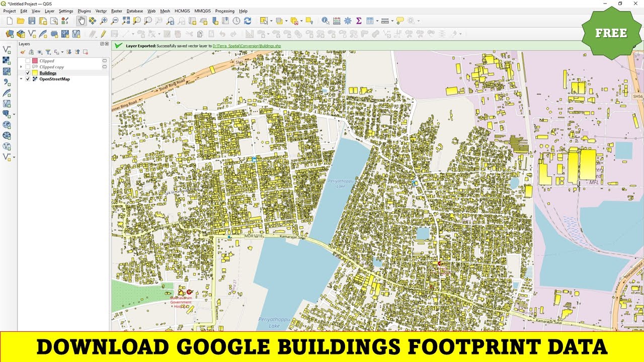Click the Statistical Summary sigma icon
The image size is (644, 362).
(359, 21)
